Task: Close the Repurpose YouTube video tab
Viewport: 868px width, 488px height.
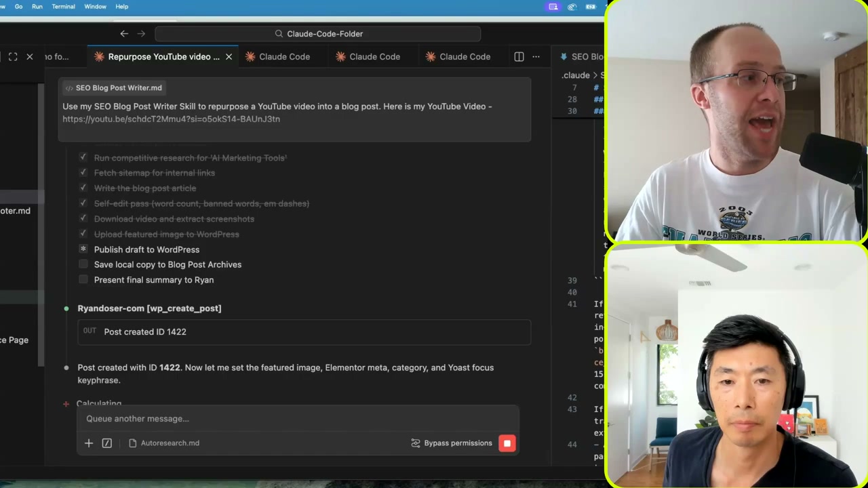Action: tap(229, 57)
